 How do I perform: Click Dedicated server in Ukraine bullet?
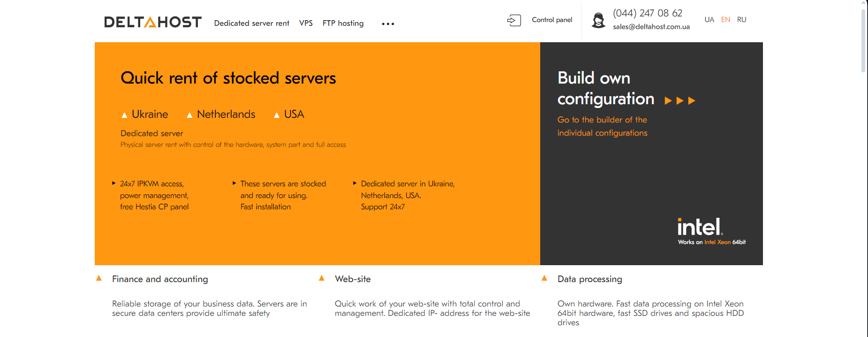(x=408, y=195)
